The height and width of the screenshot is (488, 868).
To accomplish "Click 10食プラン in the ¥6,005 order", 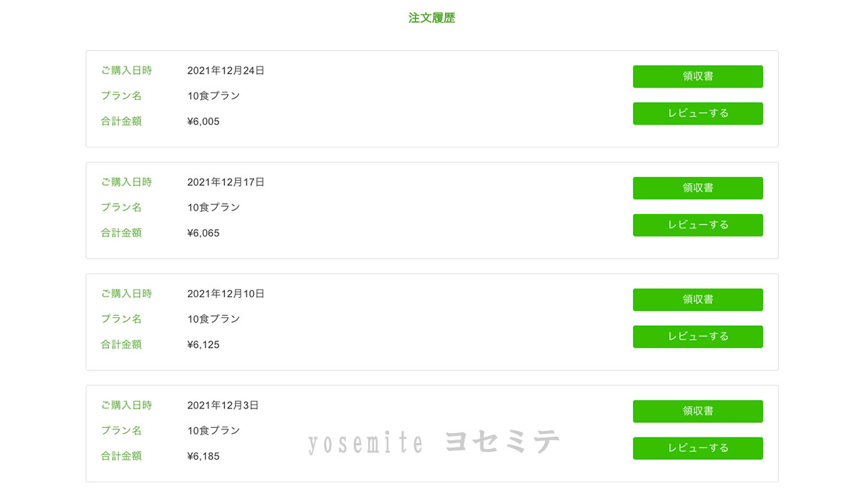I will [x=213, y=96].
